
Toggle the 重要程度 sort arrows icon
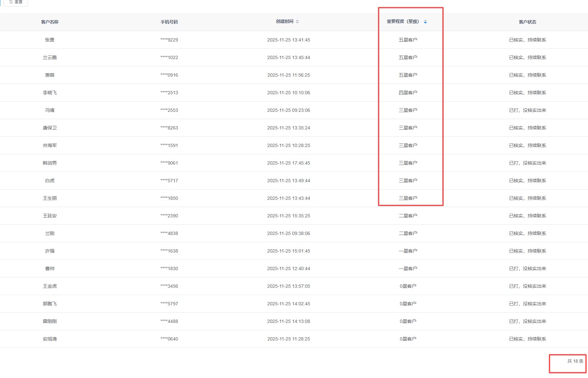[425, 22]
